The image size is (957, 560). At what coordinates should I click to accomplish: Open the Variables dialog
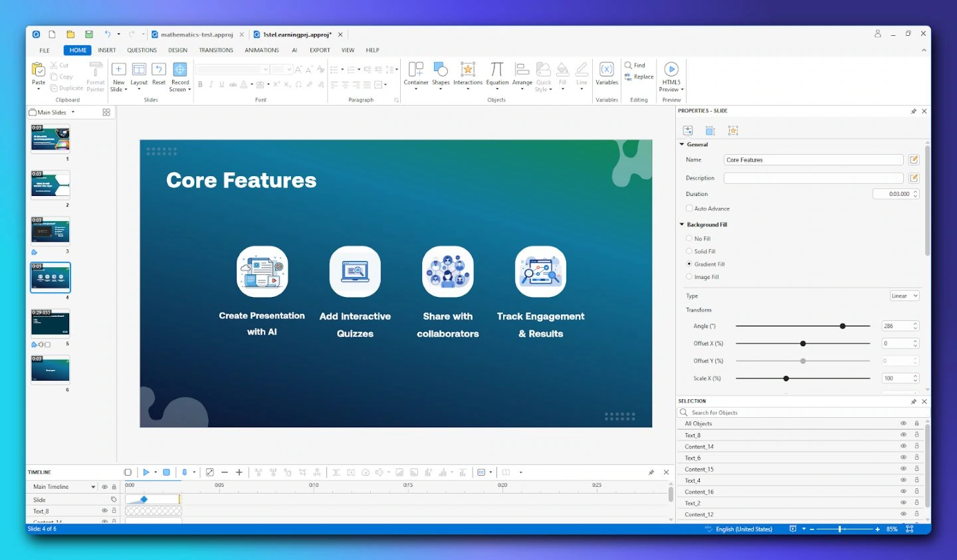pyautogui.click(x=606, y=73)
